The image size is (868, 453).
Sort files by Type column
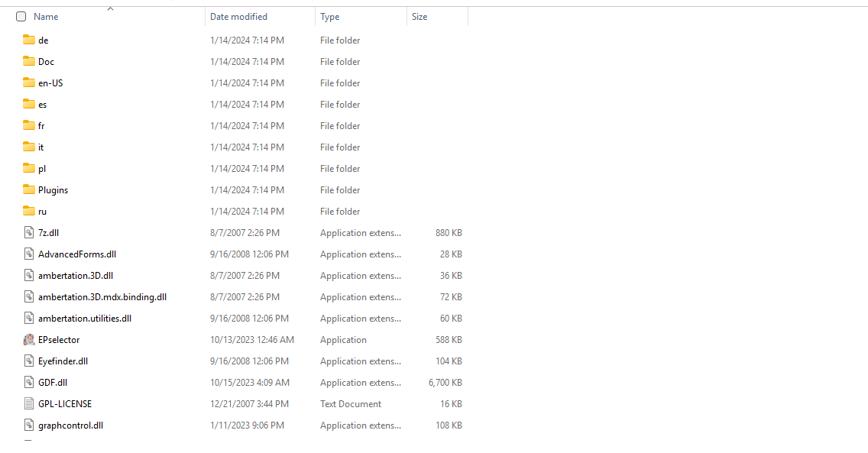[x=329, y=16]
